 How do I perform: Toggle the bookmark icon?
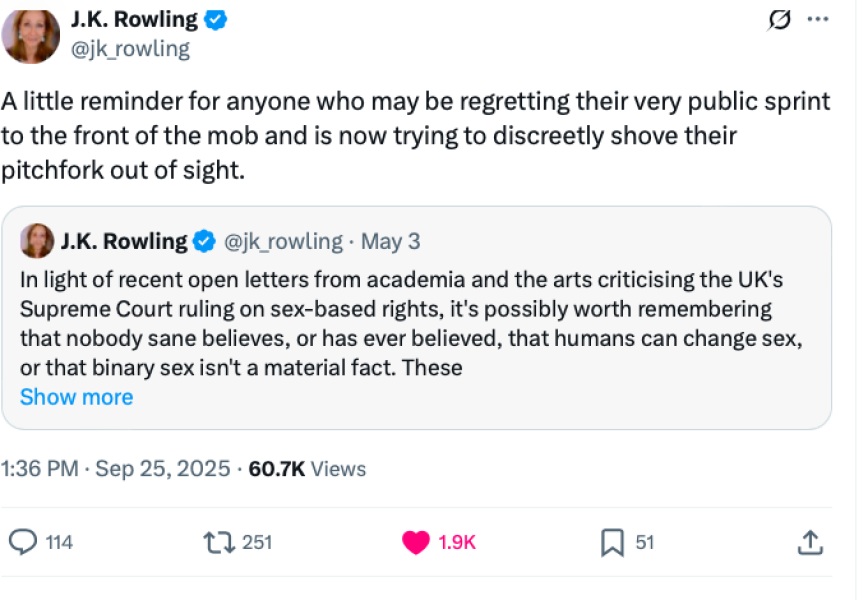pyautogui.click(x=612, y=542)
